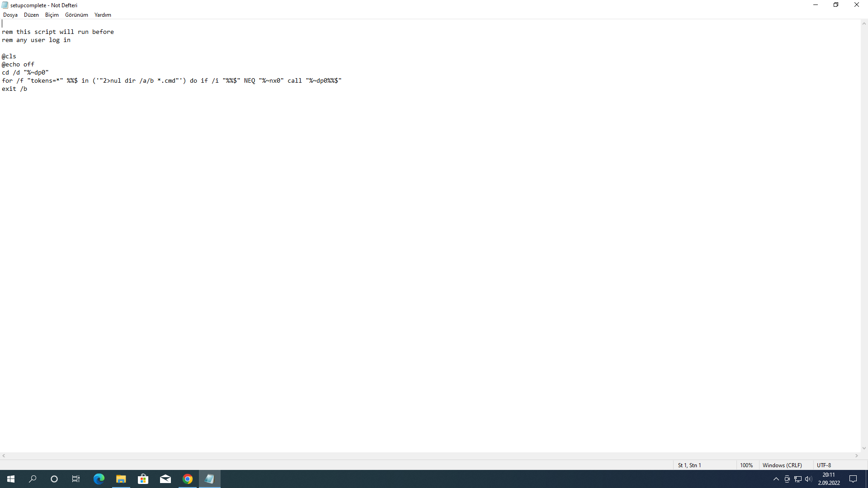The height and width of the screenshot is (488, 868).
Task: Switch to Google Chrome on taskbar
Action: (x=188, y=479)
